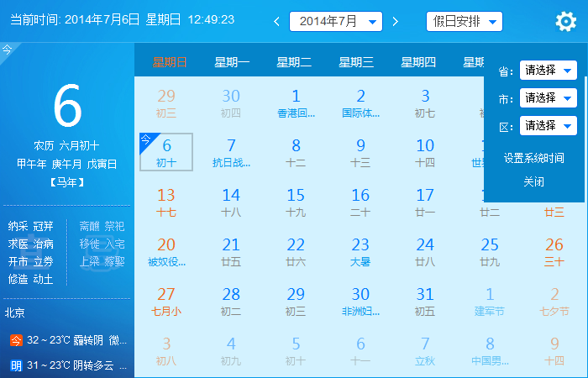Go to previous month with left arrow
The image size is (588, 378).
(x=276, y=22)
